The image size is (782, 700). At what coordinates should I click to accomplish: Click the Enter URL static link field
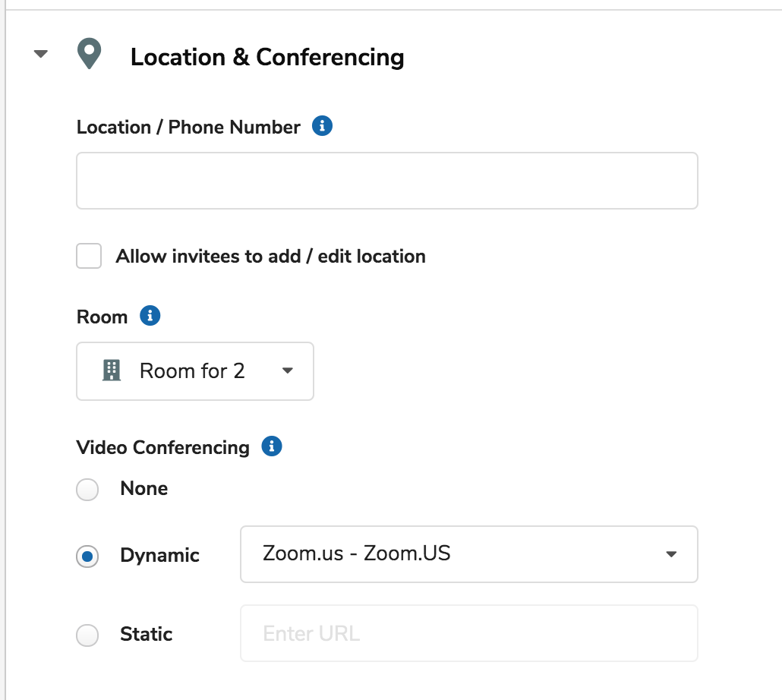[468, 633]
